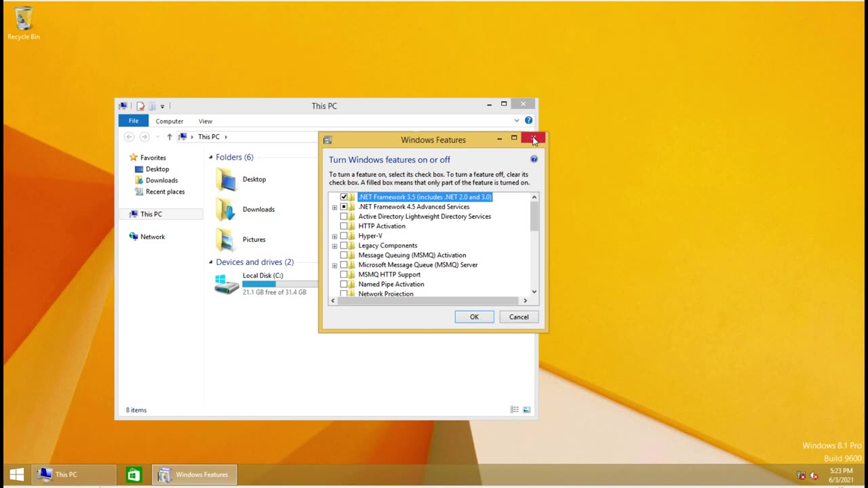This screenshot has height=488, width=868.
Task: Expand the address bar chevron after This PC
Action: tap(226, 137)
